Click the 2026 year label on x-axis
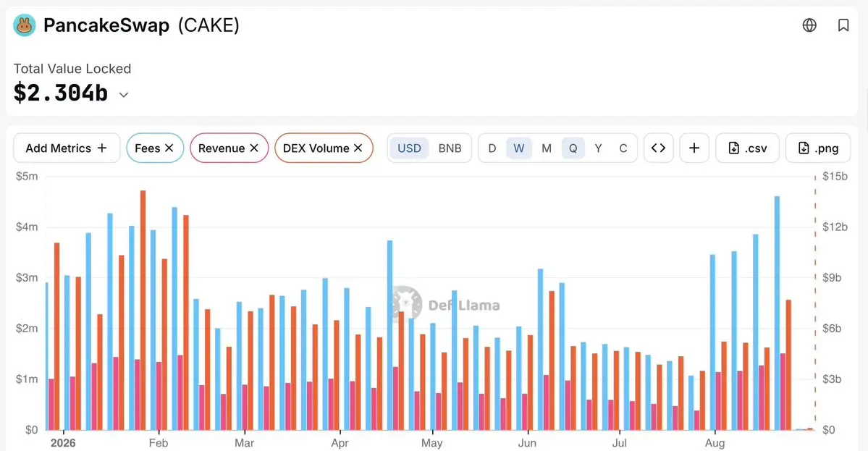This screenshot has height=451, width=868. (63, 443)
